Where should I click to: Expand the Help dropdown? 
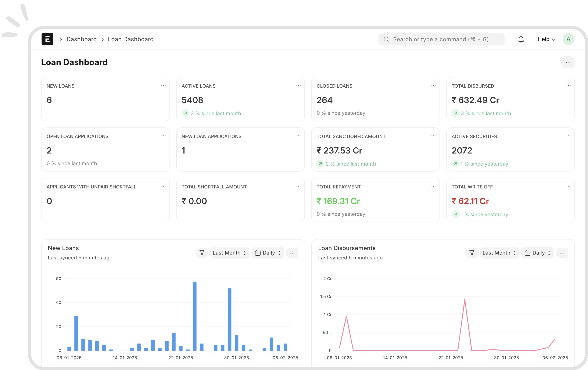click(x=546, y=39)
